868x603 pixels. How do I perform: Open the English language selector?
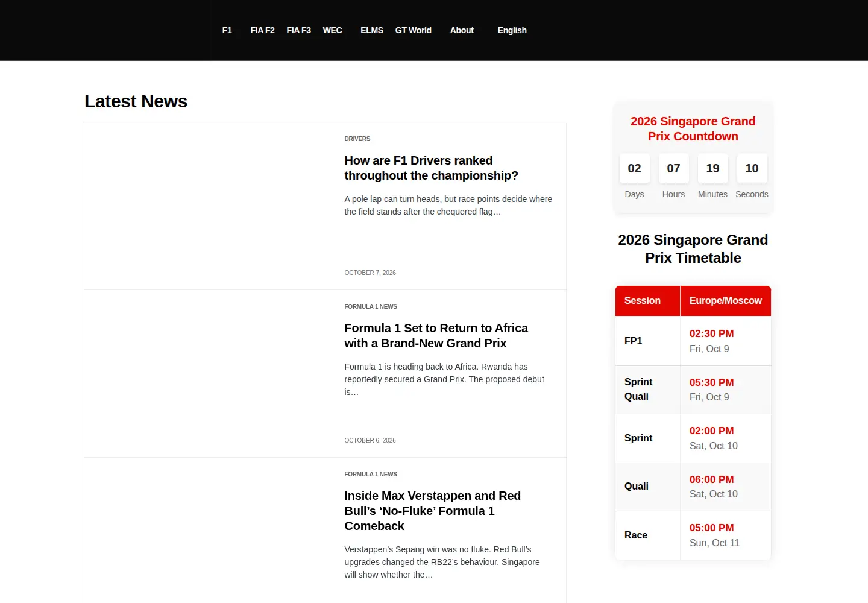click(512, 30)
